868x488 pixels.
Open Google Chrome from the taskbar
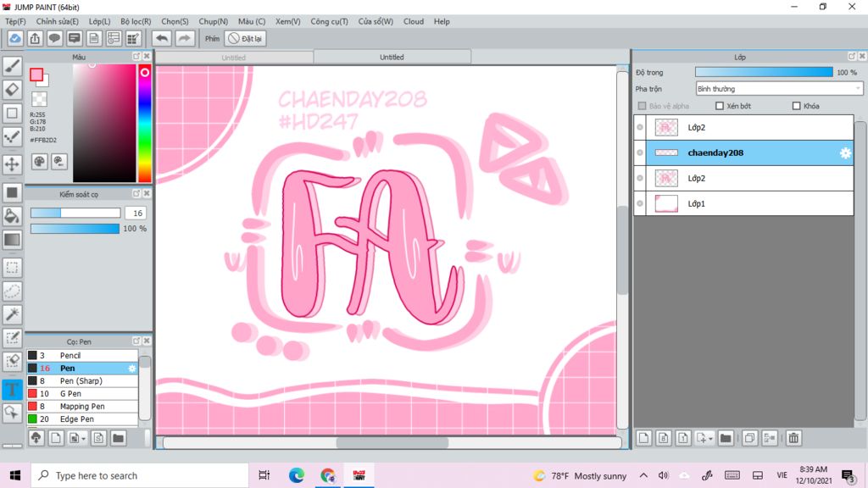pos(328,475)
